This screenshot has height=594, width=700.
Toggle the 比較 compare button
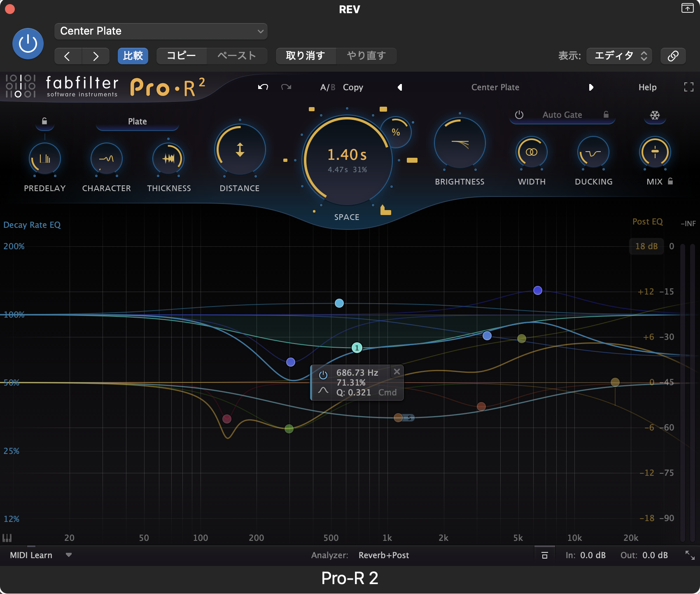pyautogui.click(x=133, y=56)
